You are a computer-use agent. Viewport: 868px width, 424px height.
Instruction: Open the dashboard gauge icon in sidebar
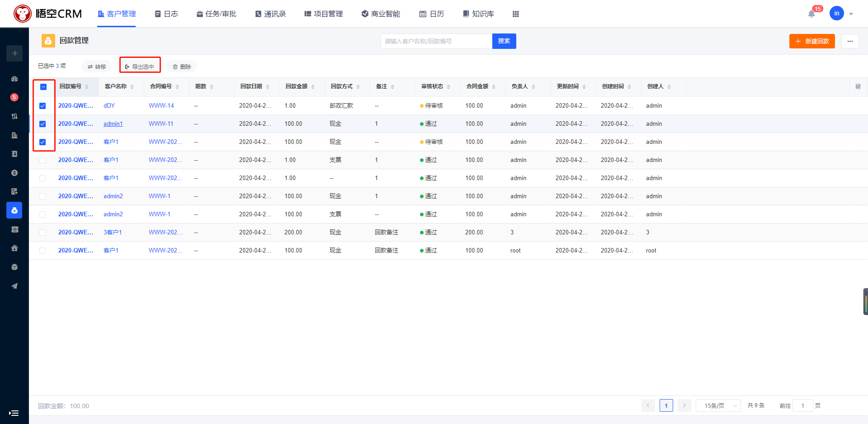point(14,79)
